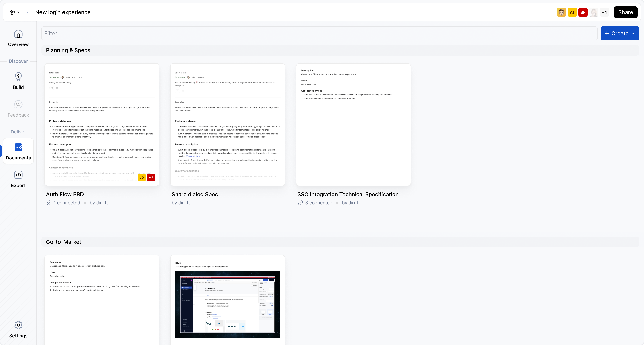Viewport: 644px width, 345px height.
Task: Click the highlighted Documents icon
Action: tap(18, 148)
